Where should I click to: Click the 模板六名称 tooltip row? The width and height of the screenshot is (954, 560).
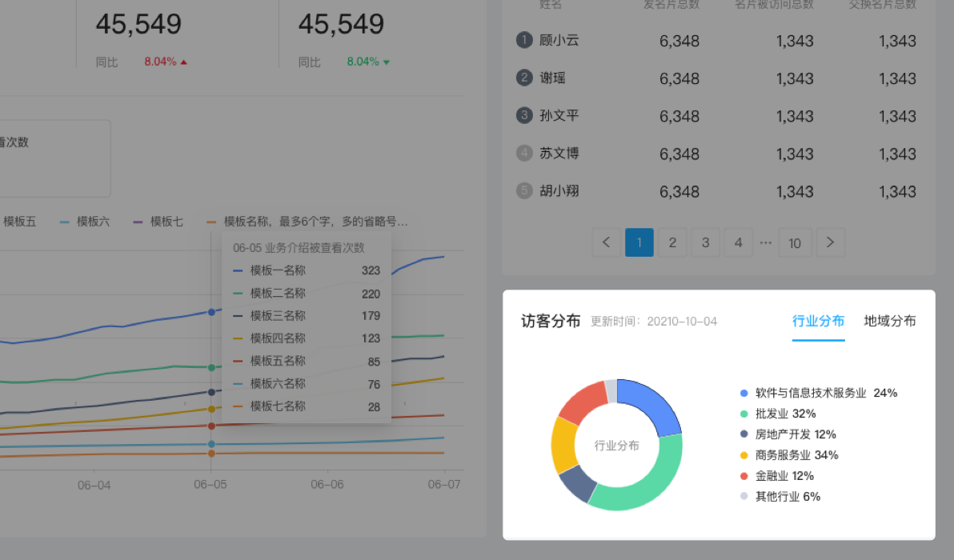307,384
